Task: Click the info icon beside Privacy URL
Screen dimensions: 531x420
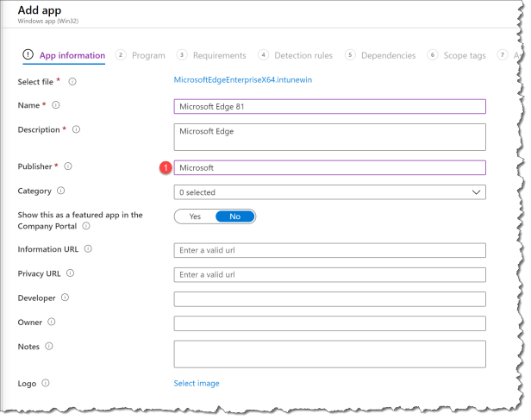Action: [x=70, y=273]
